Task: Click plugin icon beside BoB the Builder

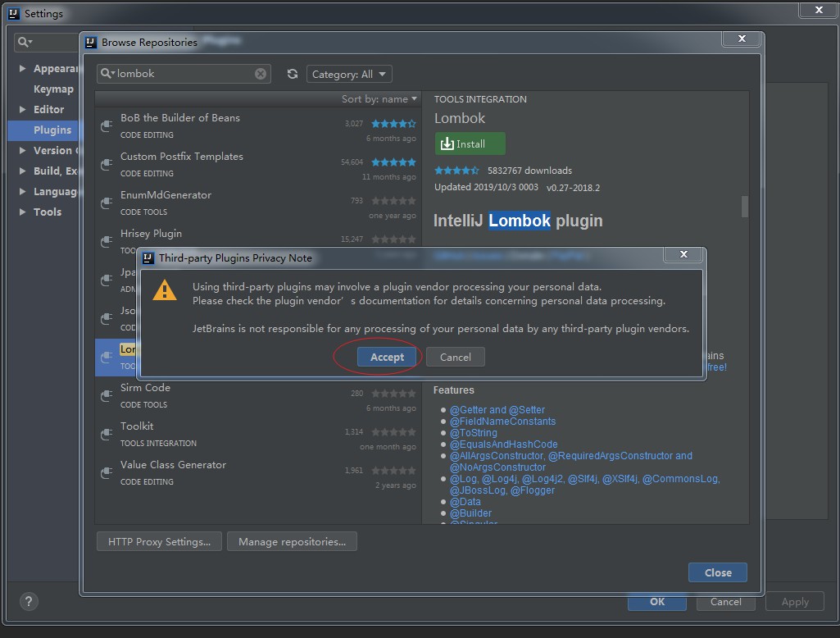Action: (107, 126)
